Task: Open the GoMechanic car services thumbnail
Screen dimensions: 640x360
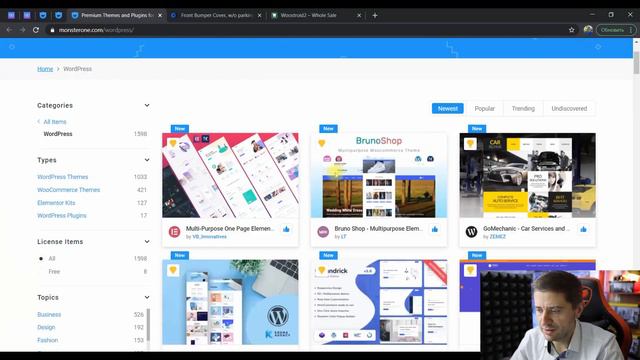Action: 527,175
